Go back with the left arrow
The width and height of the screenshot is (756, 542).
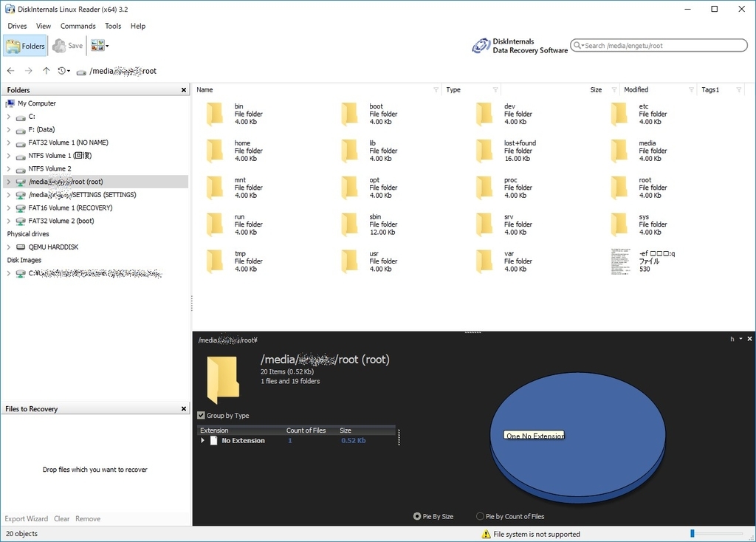10,71
